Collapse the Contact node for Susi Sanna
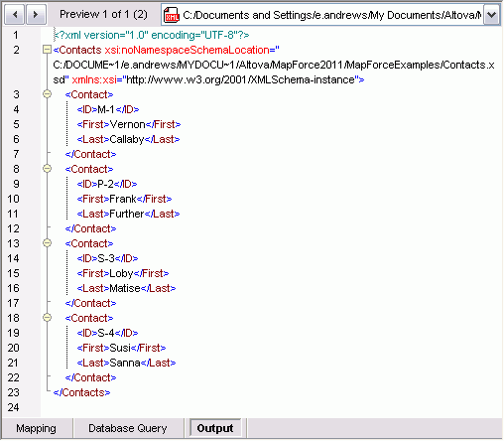The height and width of the screenshot is (441, 504). [48, 318]
